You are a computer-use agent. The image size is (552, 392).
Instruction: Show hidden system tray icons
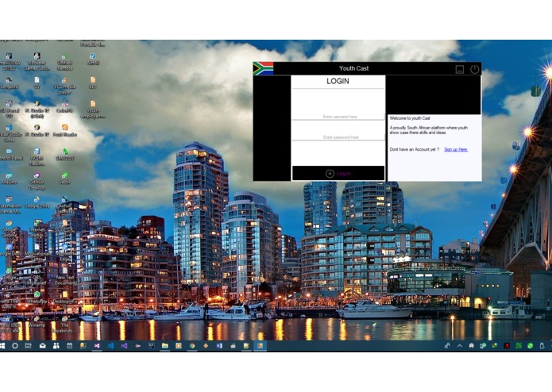[x=459, y=346]
